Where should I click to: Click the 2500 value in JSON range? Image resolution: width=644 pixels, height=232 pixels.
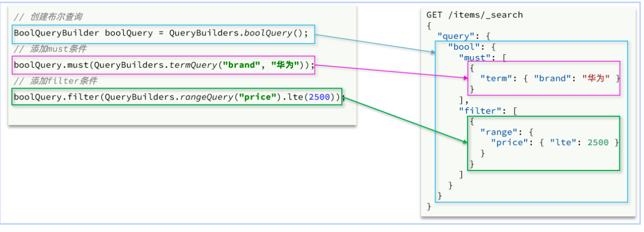[x=598, y=142]
